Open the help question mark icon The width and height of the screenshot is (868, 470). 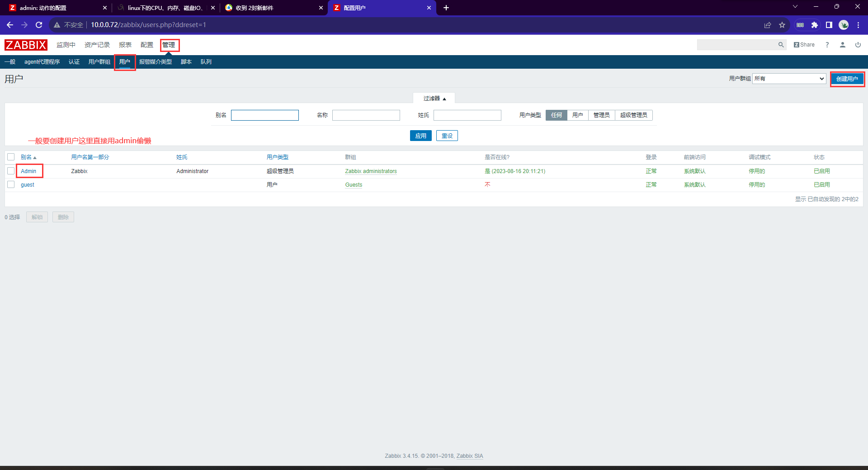(x=827, y=45)
